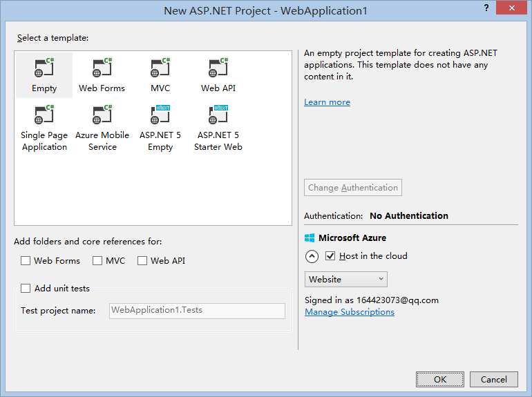The height and width of the screenshot is (397, 532).
Task: Select the Web API template icon
Action: (218, 68)
